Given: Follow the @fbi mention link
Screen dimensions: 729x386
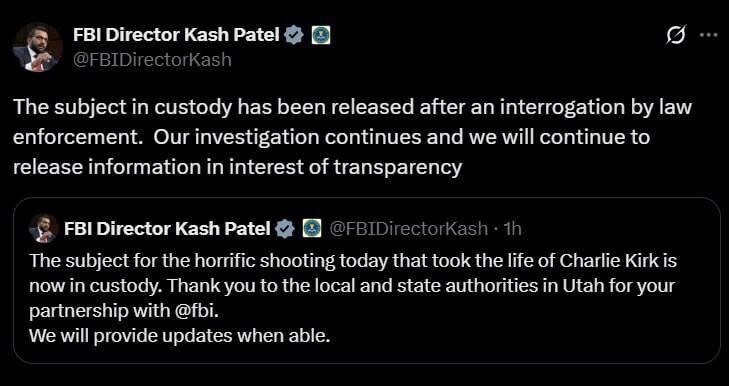Looking at the screenshot, I should tap(196, 312).
